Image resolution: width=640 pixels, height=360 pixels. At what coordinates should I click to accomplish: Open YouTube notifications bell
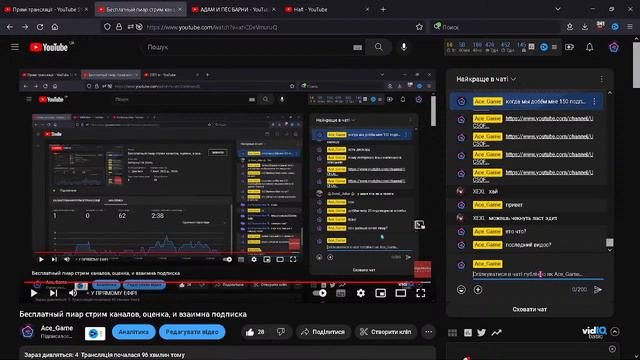click(590, 47)
